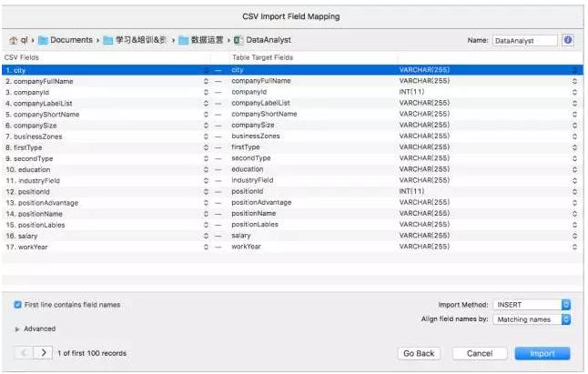Toggle First line contains field names checkbox
The height and width of the screenshot is (374, 588).
point(17,305)
